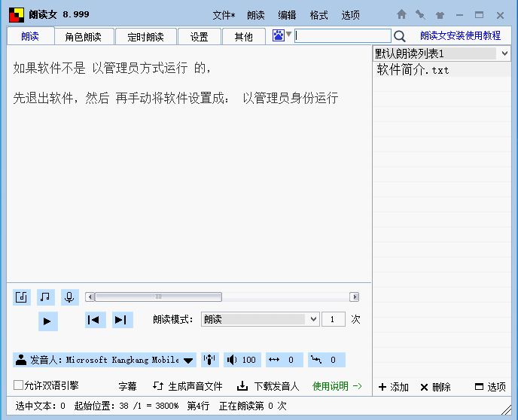Open the 编辑 menu
The image size is (518, 420).
[x=287, y=15]
